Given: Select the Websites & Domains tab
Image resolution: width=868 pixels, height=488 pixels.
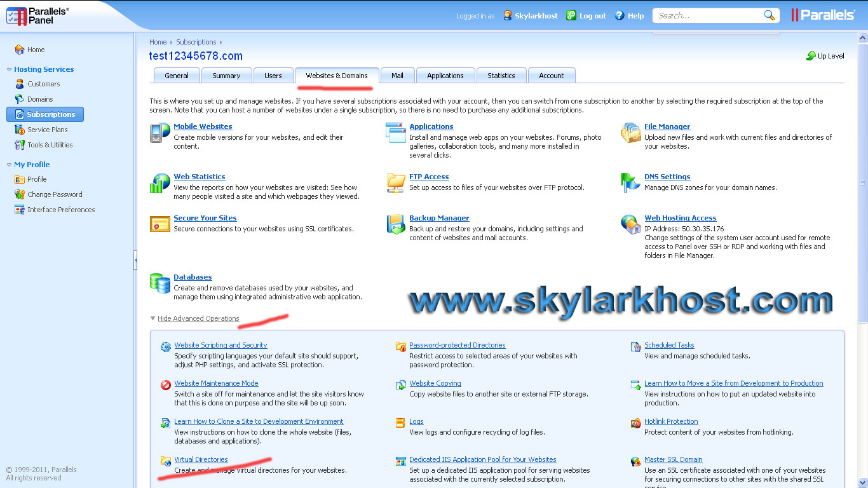Looking at the screenshot, I should (337, 76).
